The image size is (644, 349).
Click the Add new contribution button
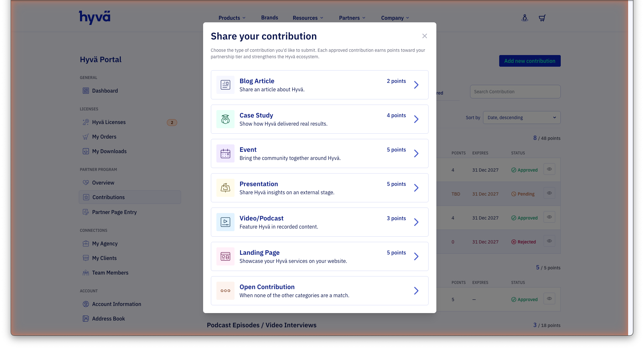tap(530, 61)
